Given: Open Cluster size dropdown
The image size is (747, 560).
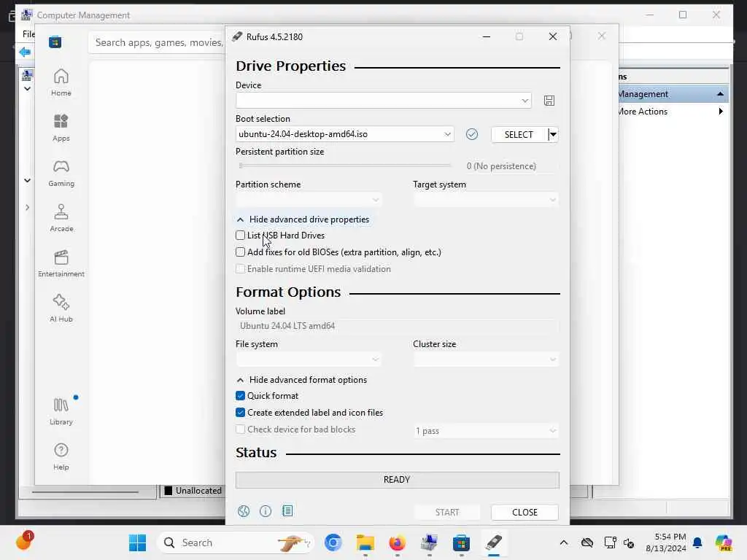Looking at the screenshot, I should [x=485, y=359].
